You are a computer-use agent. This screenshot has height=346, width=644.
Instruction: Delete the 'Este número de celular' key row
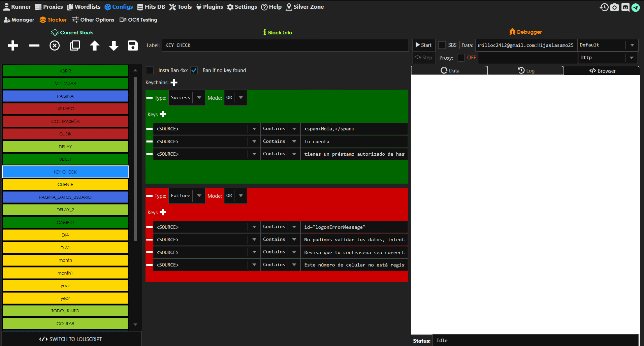point(149,265)
